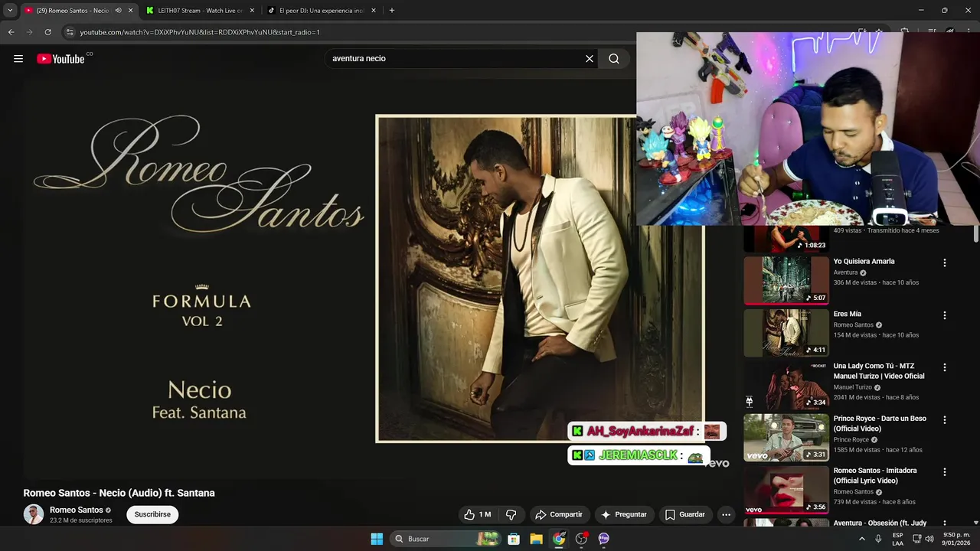Clear the search text with the X
Image resolution: width=980 pixels, height=551 pixels.
coord(590,59)
